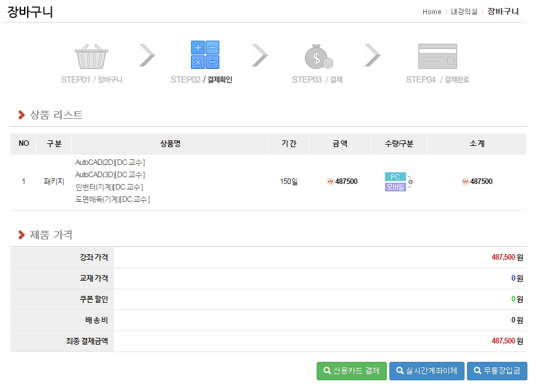The height and width of the screenshot is (392, 536).
Task: Click the plus icon beside PC/모바일 badges
Action: pyautogui.click(x=411, y=182)
